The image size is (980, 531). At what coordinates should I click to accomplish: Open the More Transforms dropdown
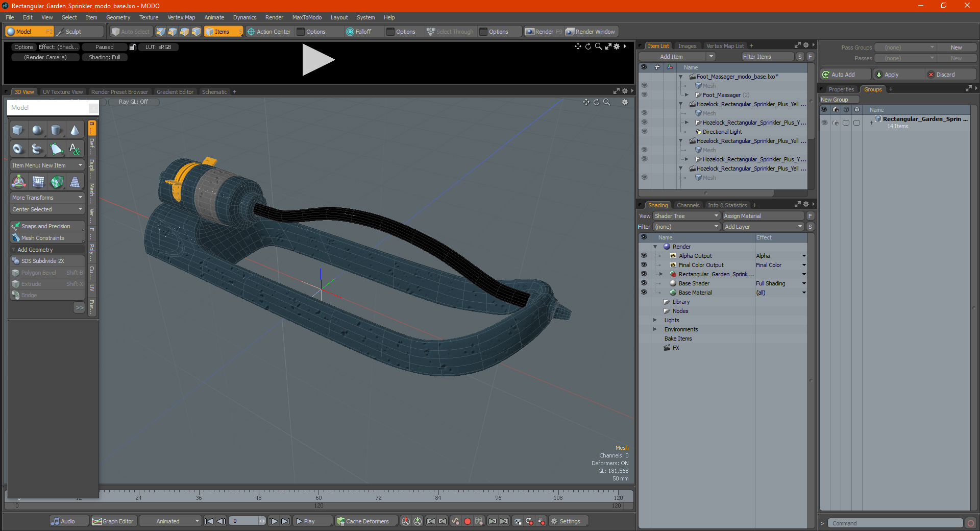coord(47,198)
